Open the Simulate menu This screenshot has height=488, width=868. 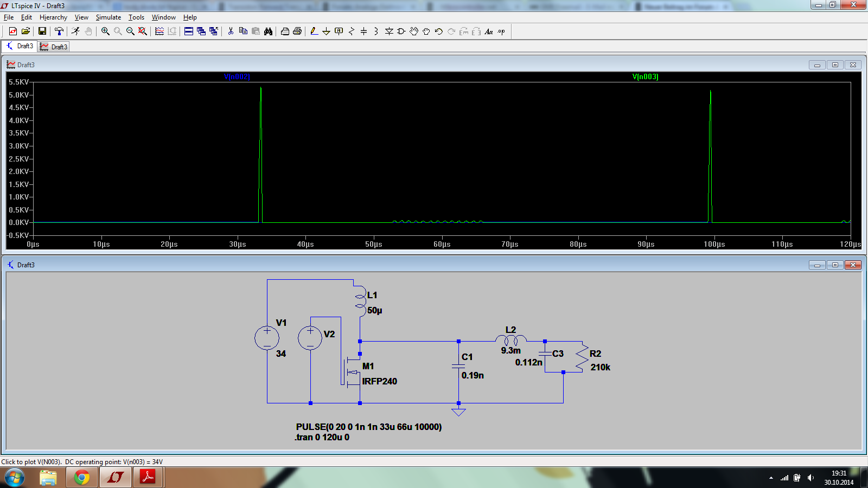click(x=108, y=17)
